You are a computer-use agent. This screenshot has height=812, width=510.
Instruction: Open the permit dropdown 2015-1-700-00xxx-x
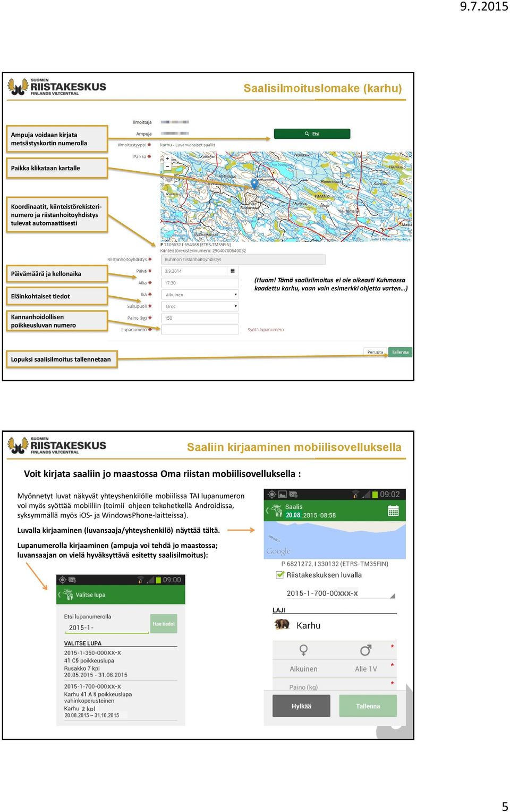coord(341,593)
